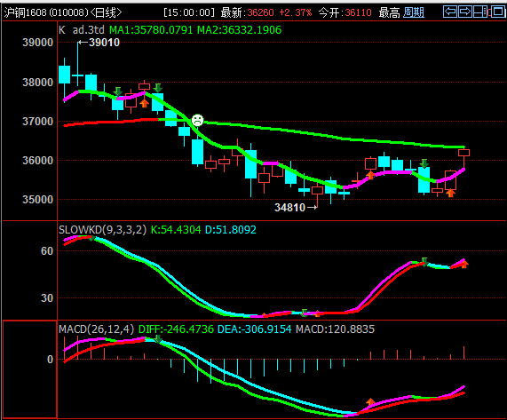Image resolution: width=507 pixels, height=420 pixels.
Task: Click the green smiley face marker on the MA line
Action: [198, 120]
